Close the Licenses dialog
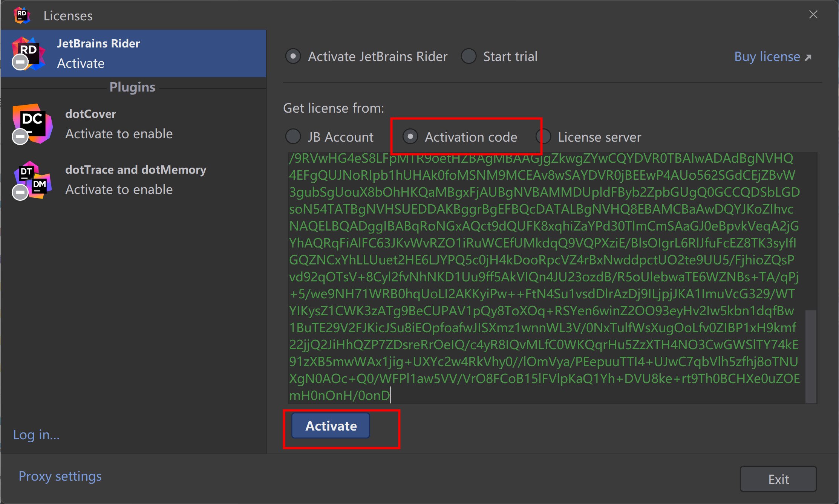This screenshot has height=504, width=839. pos(813,15)
